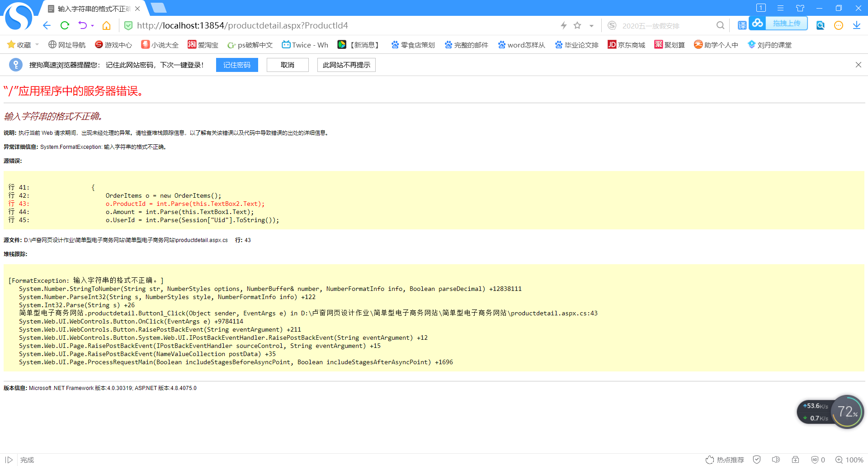The height and width of the screenshot is (466, 868).
Task: Click the ad-block counter icon
Action: click(x=818, y=460)
